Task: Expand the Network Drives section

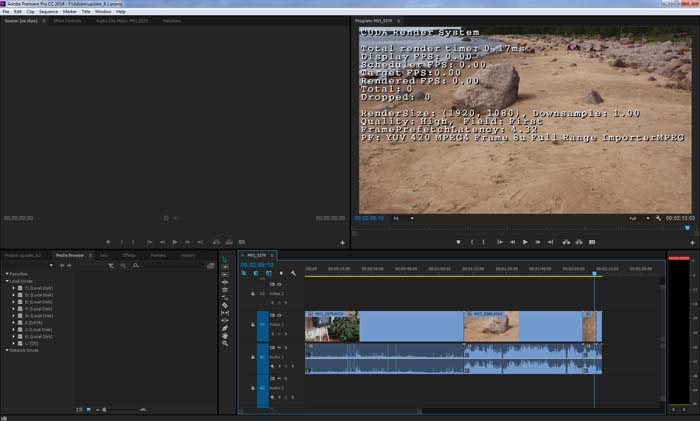Action: tap(7, 350)
